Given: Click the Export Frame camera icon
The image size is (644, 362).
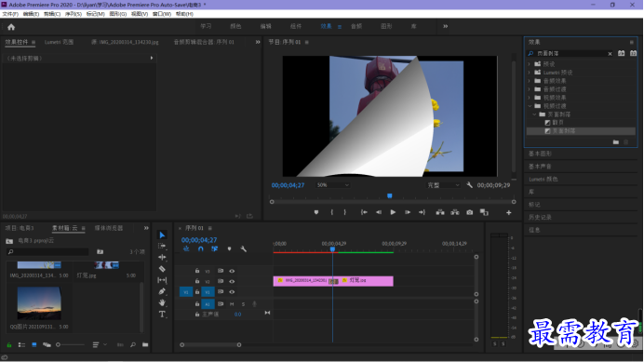Looking at the screenshot, I should 469,212.
